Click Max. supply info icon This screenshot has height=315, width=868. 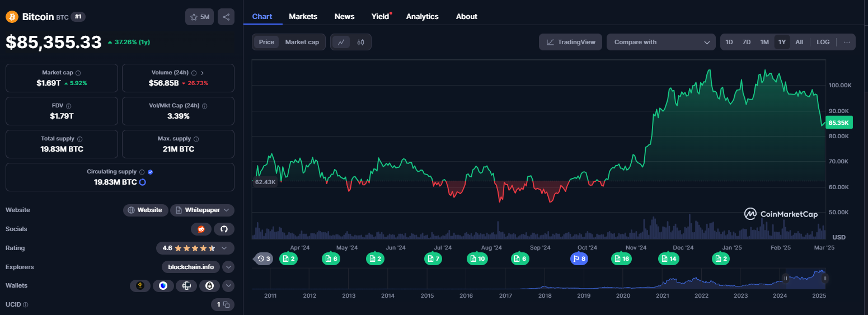point(196,139)
